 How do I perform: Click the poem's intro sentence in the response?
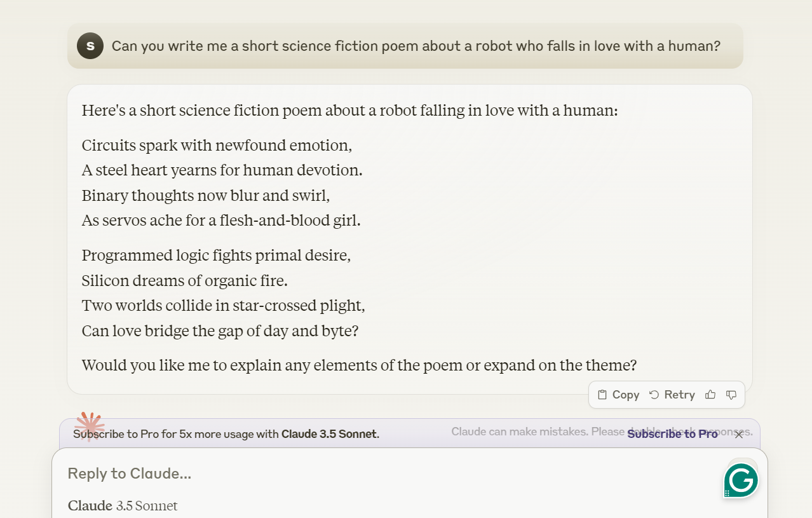(350, 111)
